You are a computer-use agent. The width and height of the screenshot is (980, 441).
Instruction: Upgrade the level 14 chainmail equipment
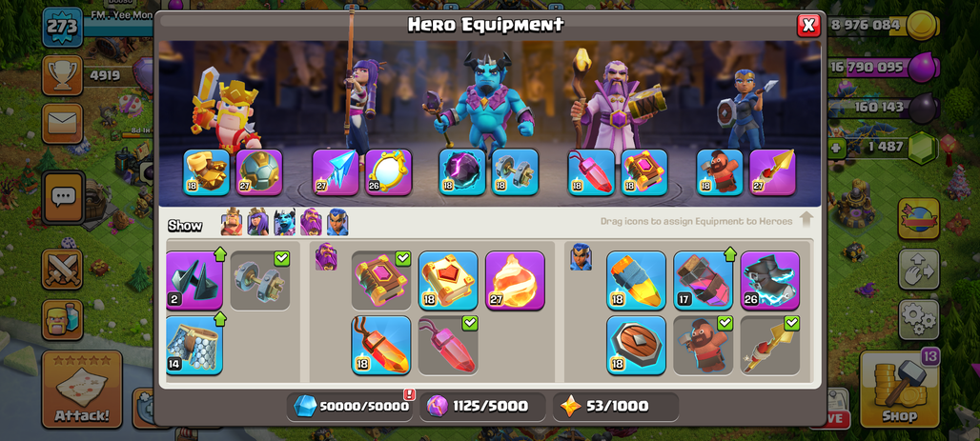(194, 346)
